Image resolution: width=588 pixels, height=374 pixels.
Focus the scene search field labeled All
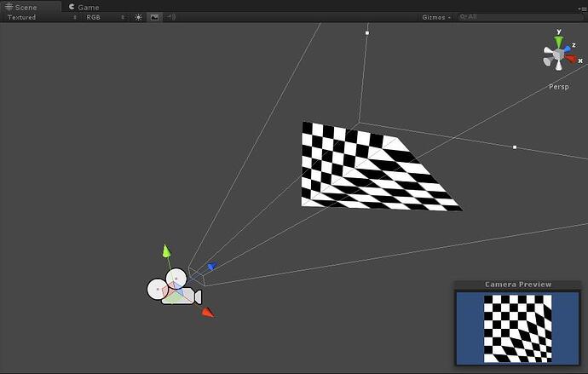point(522,17)
